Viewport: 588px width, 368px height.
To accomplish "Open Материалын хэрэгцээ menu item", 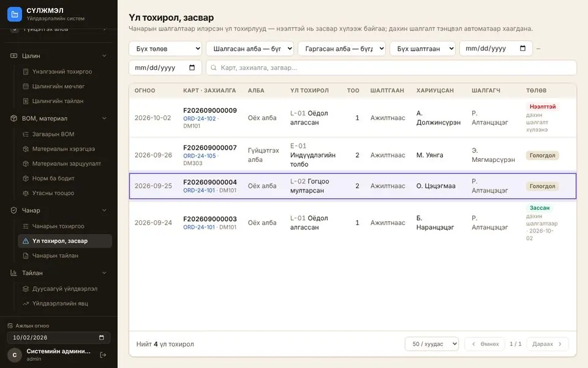I will tap(65, 148).
